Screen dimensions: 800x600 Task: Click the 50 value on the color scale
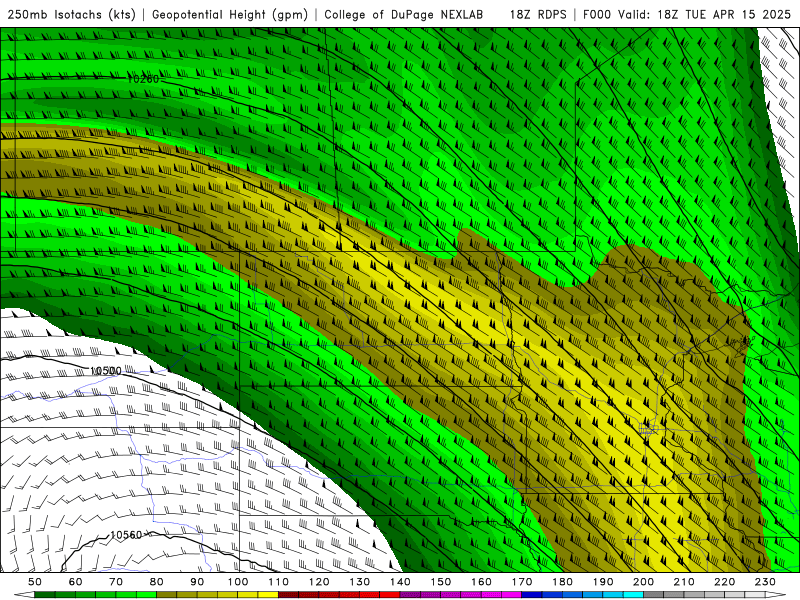click(35, 582)
